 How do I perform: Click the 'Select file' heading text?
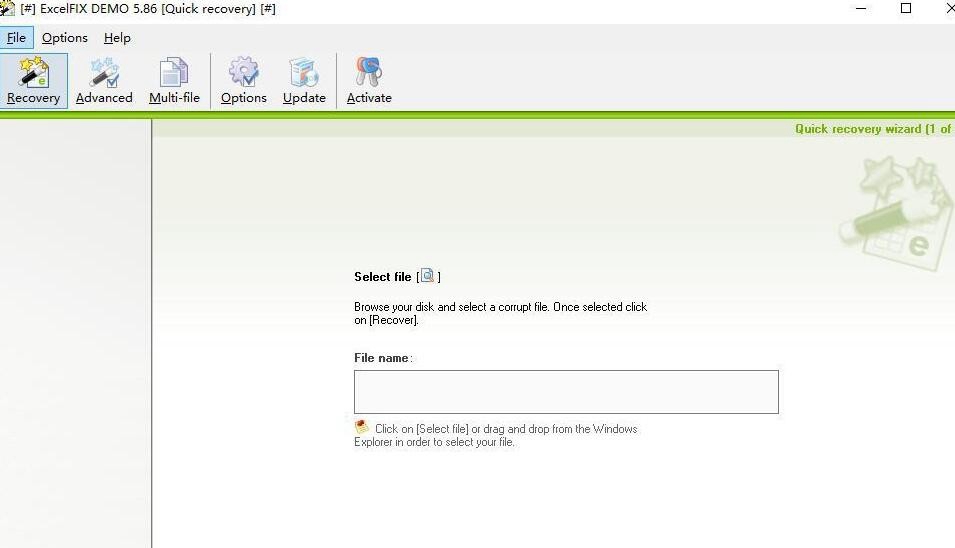pyautogui.click(x=382, y=276)
